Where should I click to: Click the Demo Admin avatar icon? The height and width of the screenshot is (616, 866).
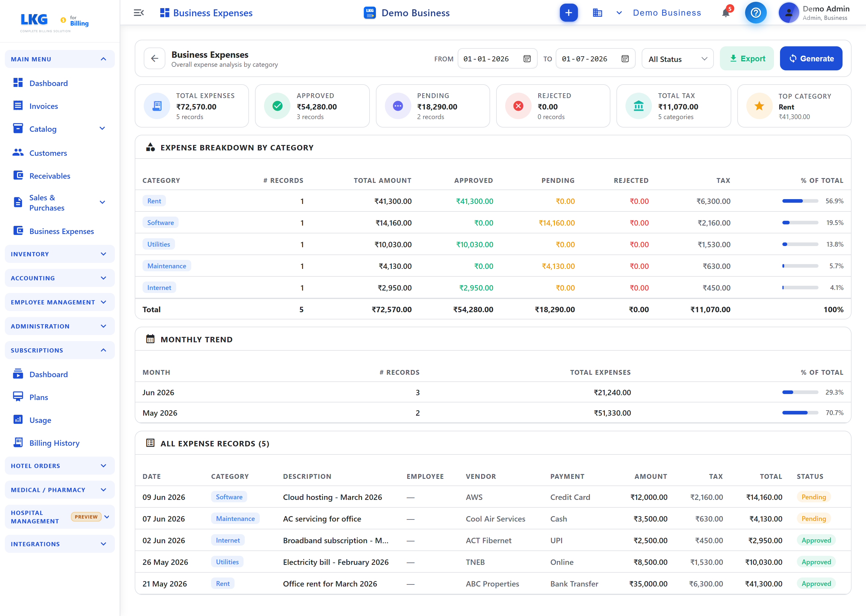[x=788, y=13]
